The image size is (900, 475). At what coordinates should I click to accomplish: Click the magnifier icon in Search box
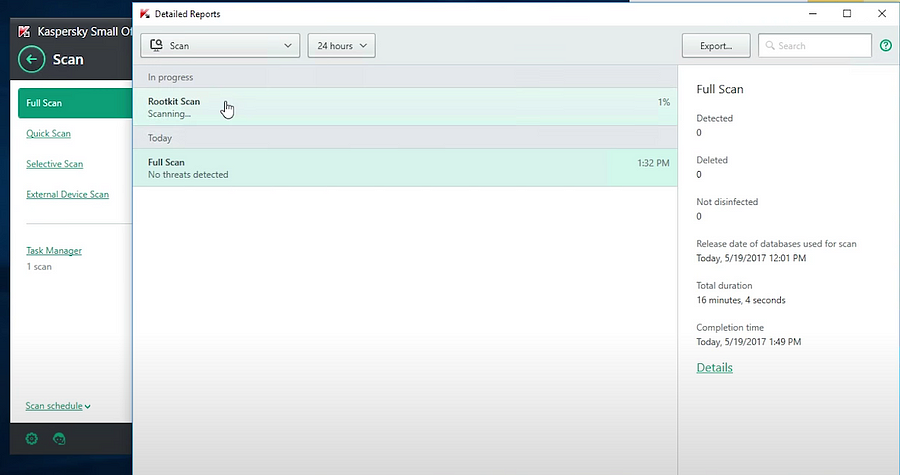[x=770, y=45]
